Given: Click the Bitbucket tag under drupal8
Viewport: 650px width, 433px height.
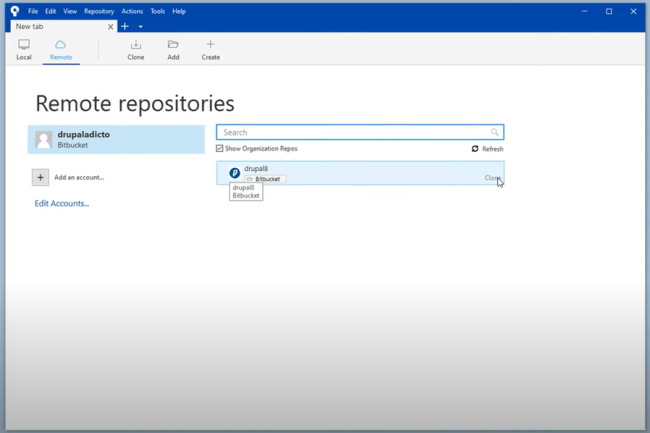Looking at the screenshot, I should click(265, 179).
